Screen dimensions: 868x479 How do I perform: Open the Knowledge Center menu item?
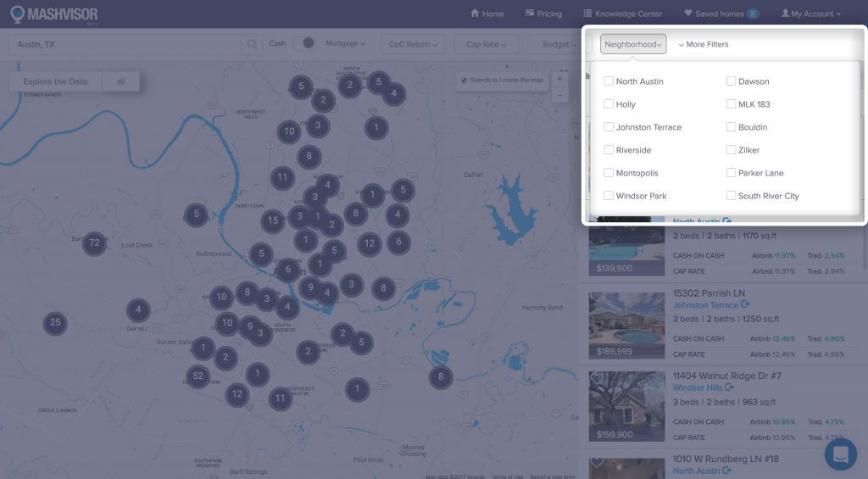pyautogui.click(x=622, y=14)
